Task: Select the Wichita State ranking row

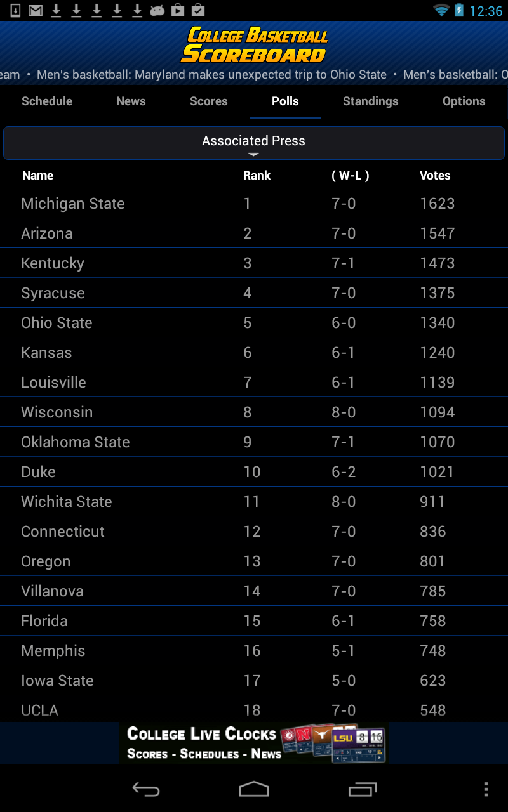Action: pyautogui.click(x=254, y=502)
